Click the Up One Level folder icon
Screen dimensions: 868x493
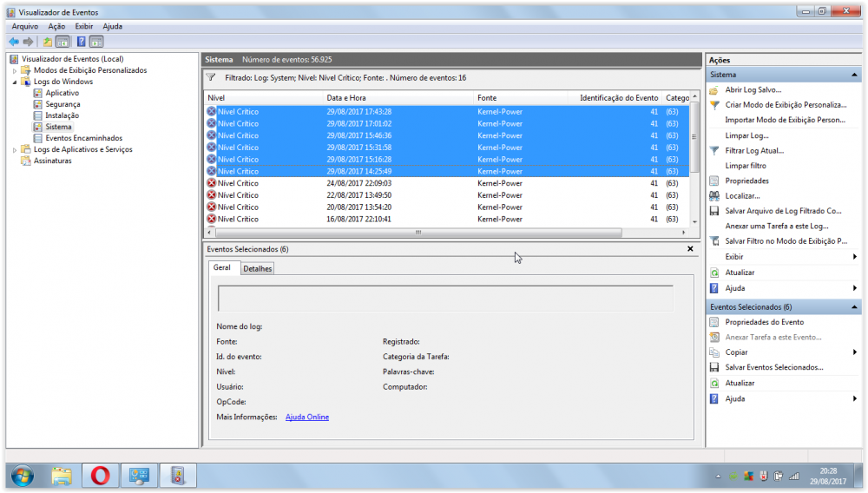pos(48,42)
